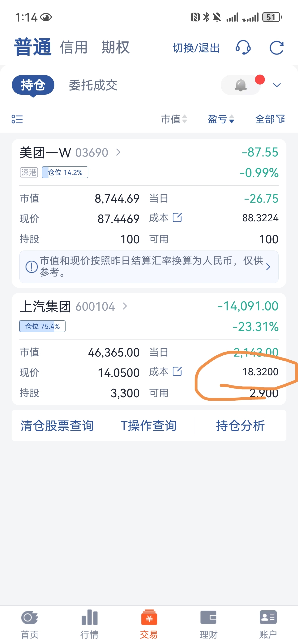Tap 清仓股票查询 button
This screenshot has width=298, height=644.
point(57,425)
